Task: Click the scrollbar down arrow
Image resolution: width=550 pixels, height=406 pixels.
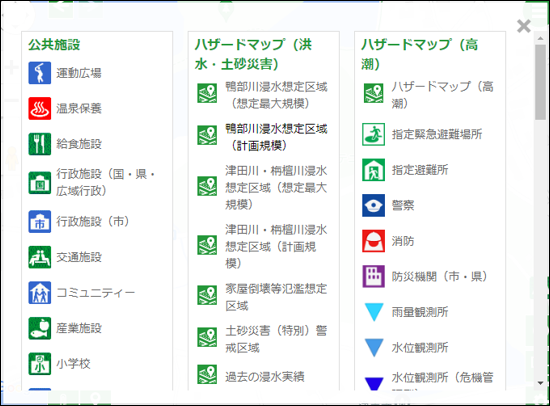Action: point(540,383)
